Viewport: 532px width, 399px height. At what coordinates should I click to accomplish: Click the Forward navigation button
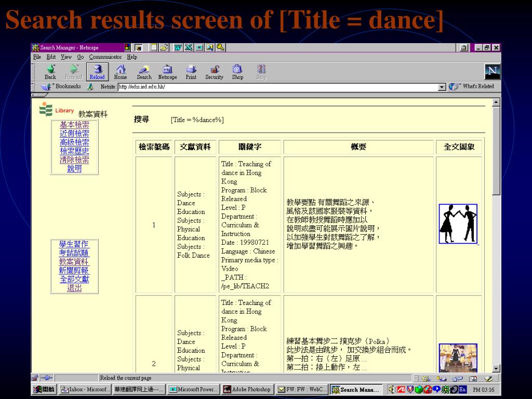click(x=74, y=72)
